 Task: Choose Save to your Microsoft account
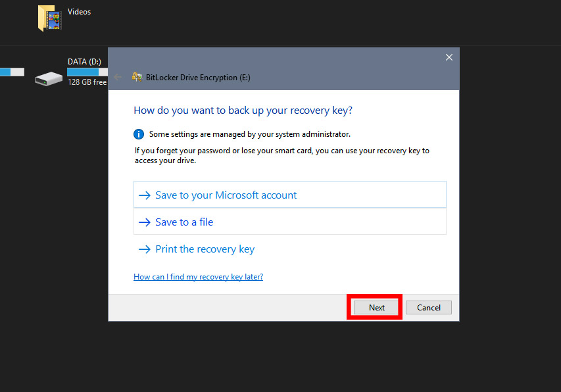(x=226, y=195)
